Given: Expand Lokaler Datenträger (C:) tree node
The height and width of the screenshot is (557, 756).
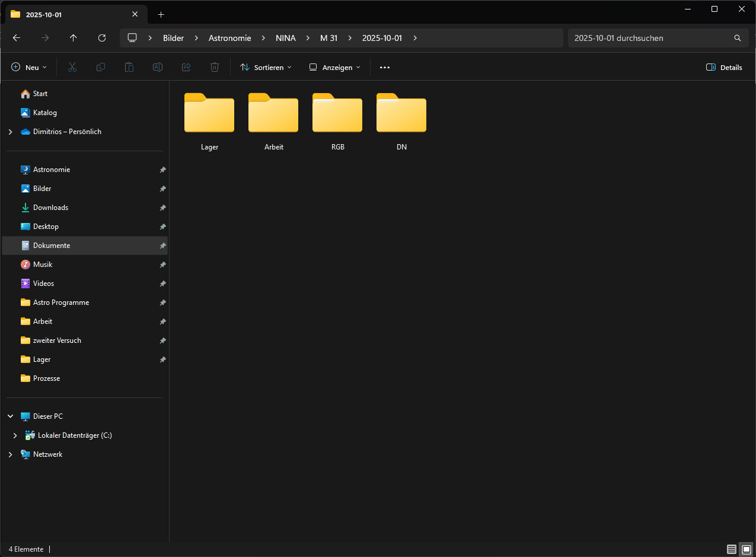Looking at the screenshot, I should point(15,435).
